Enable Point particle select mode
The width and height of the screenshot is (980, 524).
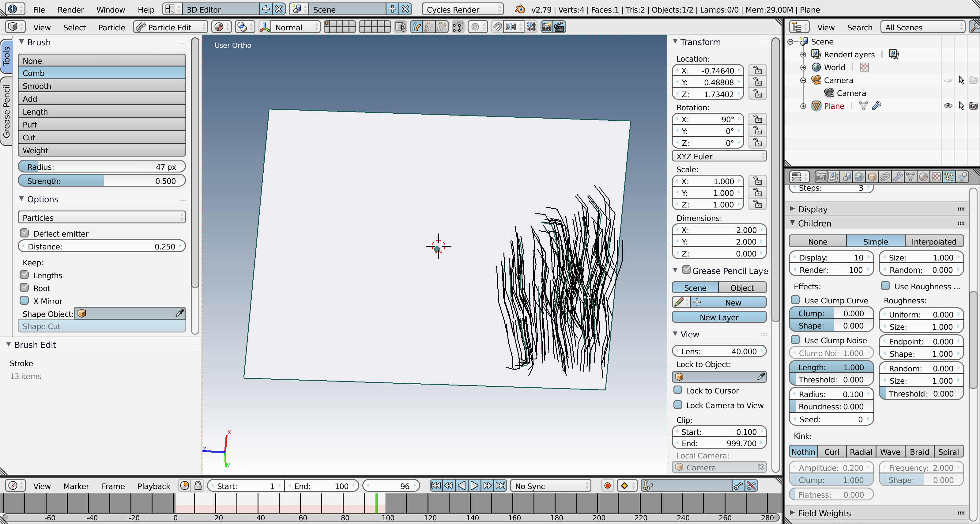pos(429,27)
